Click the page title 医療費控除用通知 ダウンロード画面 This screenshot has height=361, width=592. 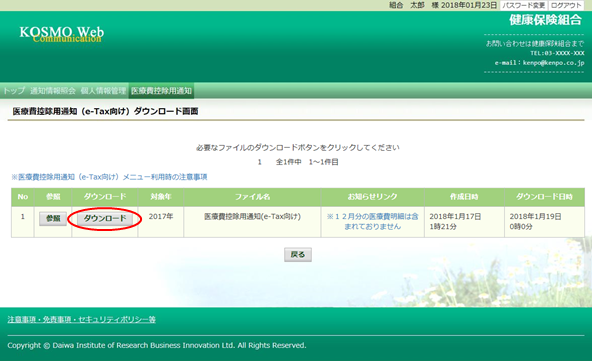pyautogui.click(x=105, y=111)
